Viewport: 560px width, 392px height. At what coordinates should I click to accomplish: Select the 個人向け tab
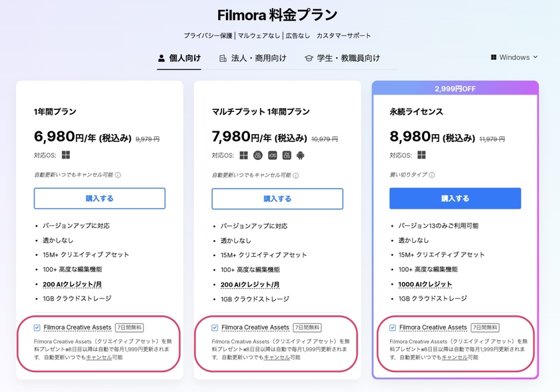[179, 58]
